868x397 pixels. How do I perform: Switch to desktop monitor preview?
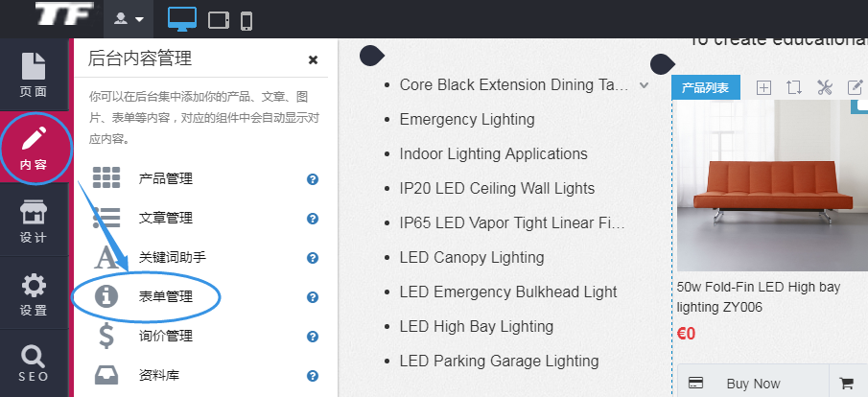[182, 18]
